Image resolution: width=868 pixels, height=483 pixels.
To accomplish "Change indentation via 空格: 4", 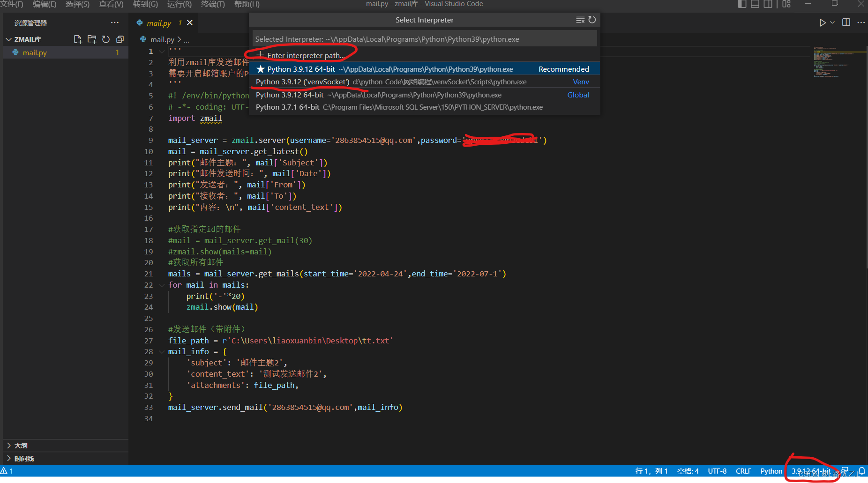I will [x=688, y=471].
